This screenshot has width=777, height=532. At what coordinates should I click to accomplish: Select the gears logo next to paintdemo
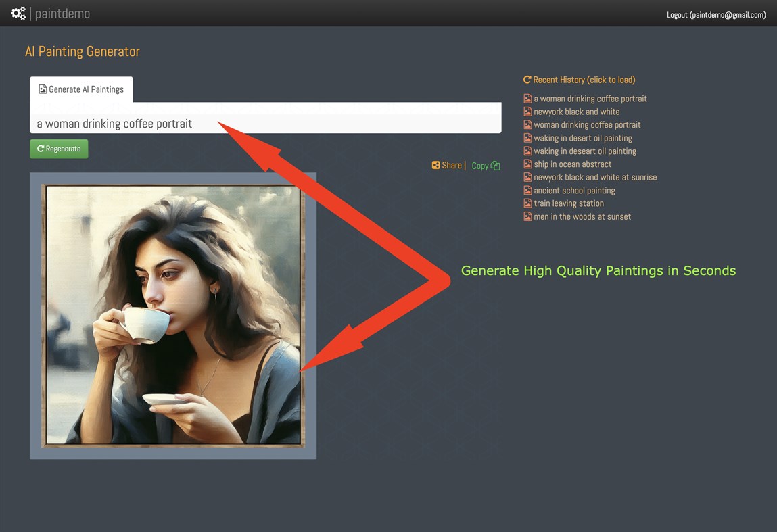(17, 13)
